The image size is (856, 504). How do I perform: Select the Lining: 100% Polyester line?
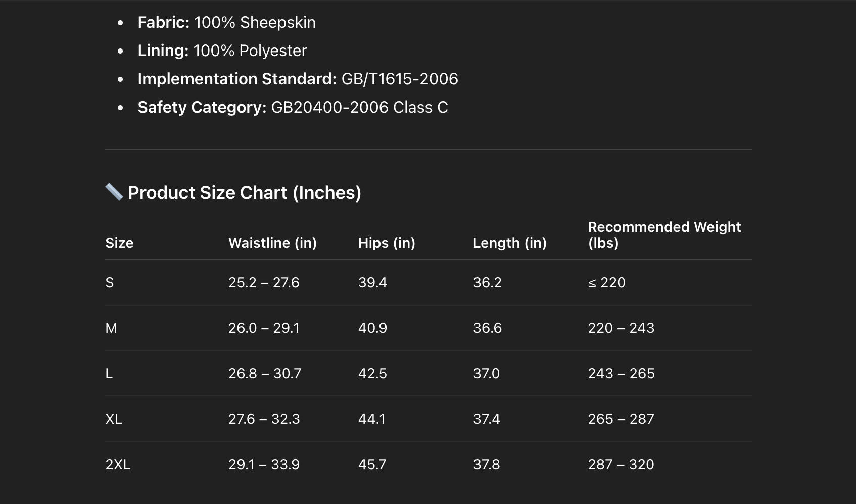pyautogui.click(x=222, y=51)
